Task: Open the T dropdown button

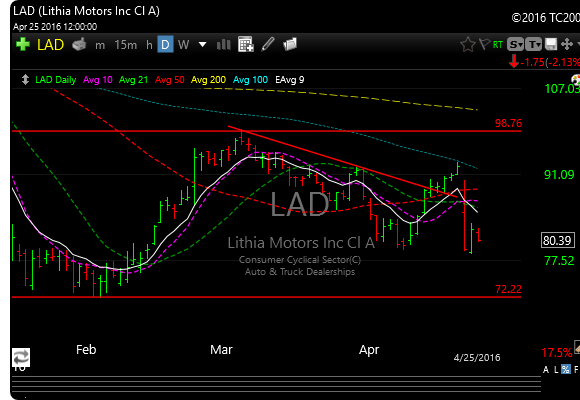Action: pyautogui.click(x=533, y=44)
